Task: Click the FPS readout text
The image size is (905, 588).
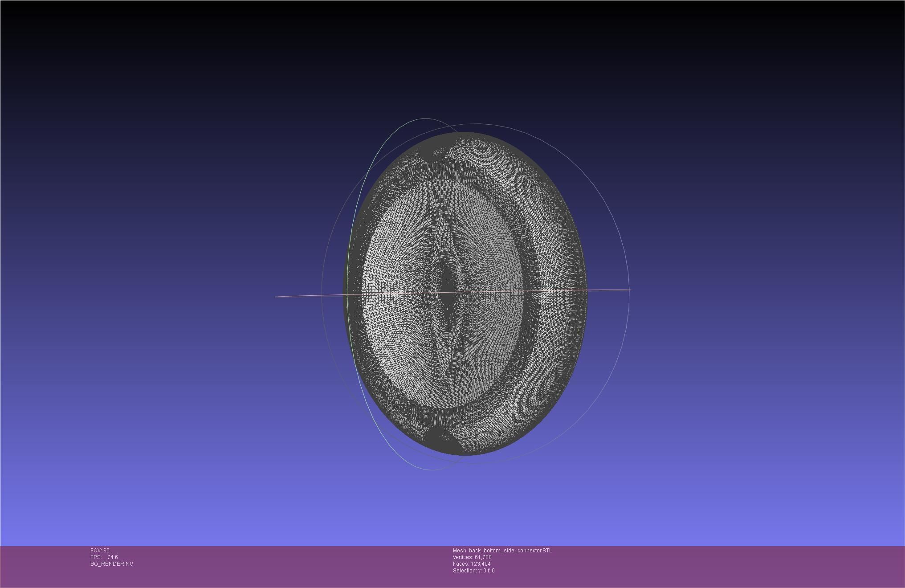Action: pos(104,557)
